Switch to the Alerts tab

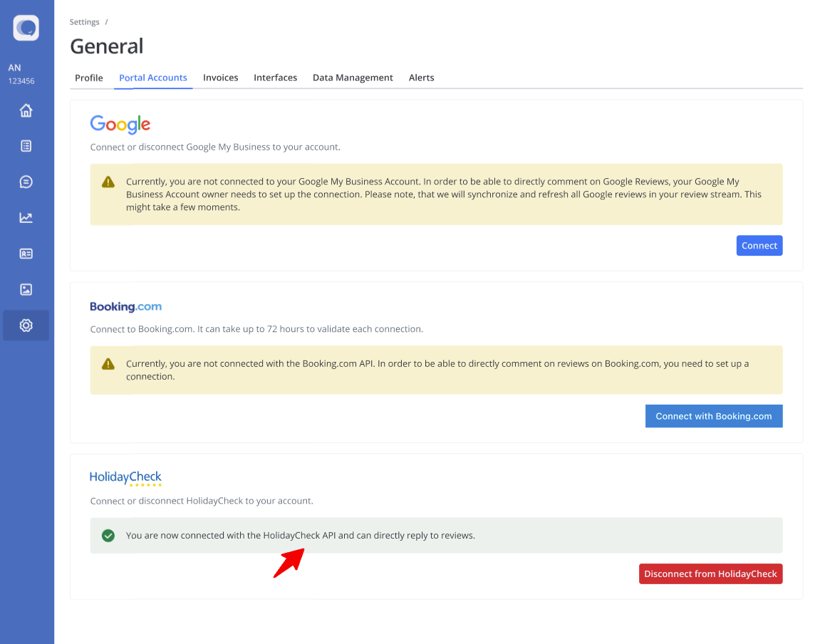(422, 78)
